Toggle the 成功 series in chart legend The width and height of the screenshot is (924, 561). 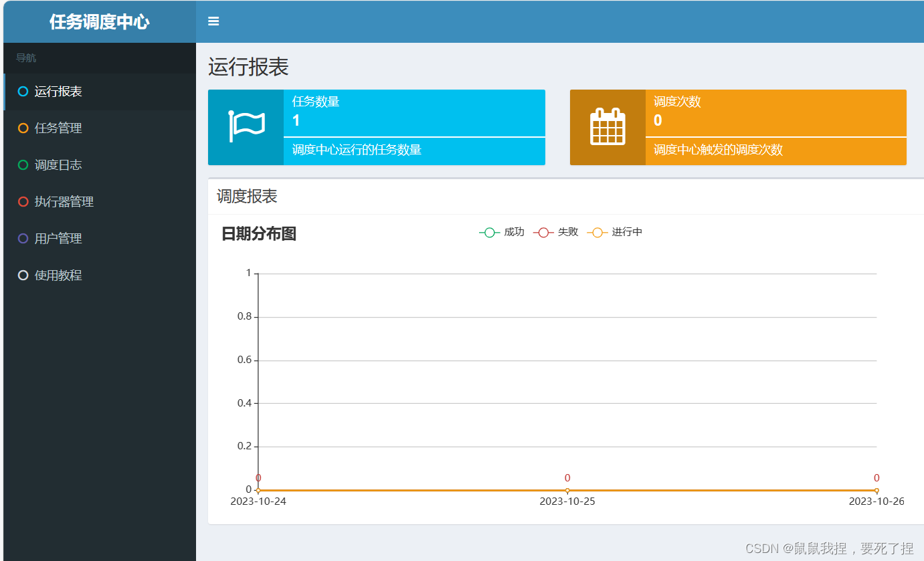502,232
